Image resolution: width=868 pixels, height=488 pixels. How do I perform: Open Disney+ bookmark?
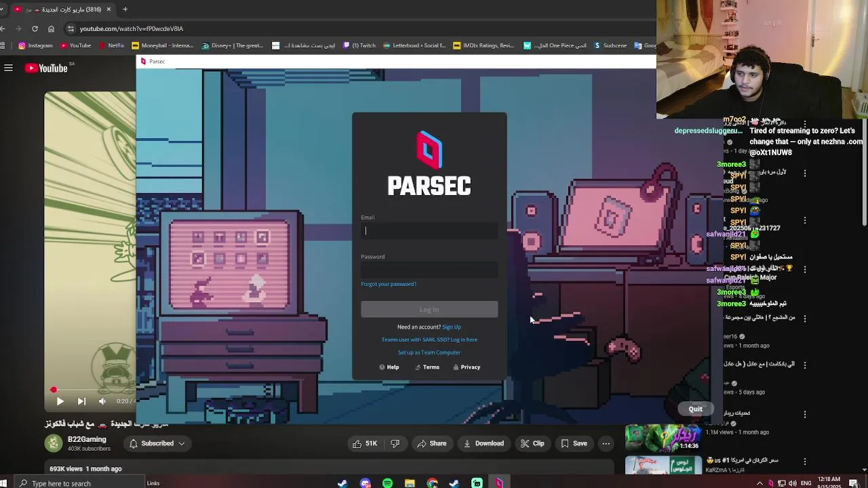tap(233, 45)
